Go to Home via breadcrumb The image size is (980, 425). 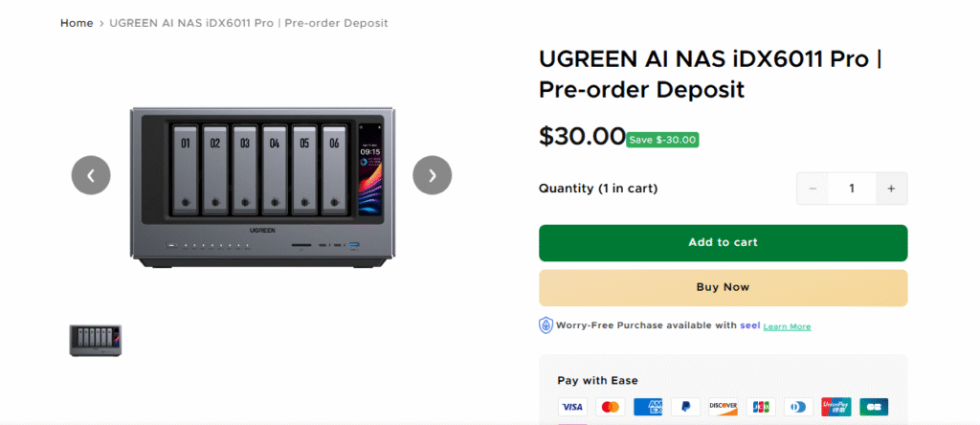coord(77,23)
